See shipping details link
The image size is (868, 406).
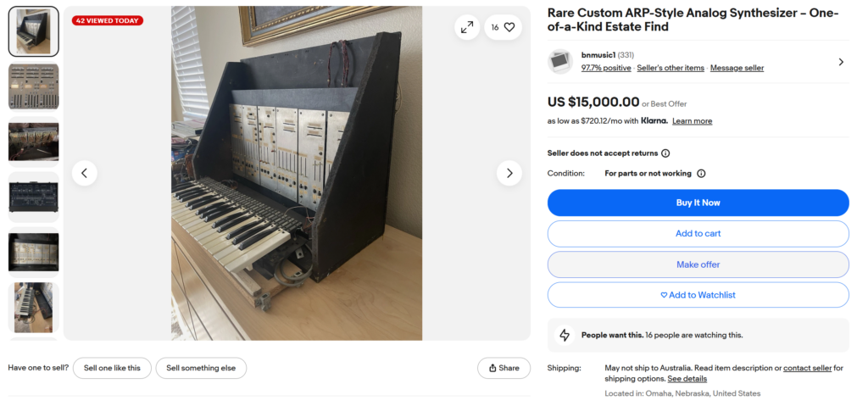[x=687, y=379]
